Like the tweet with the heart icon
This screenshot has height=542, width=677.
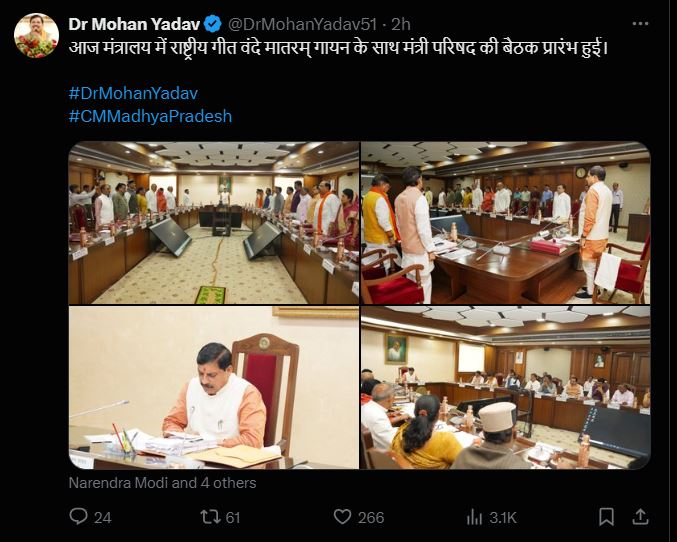(343, 516)
